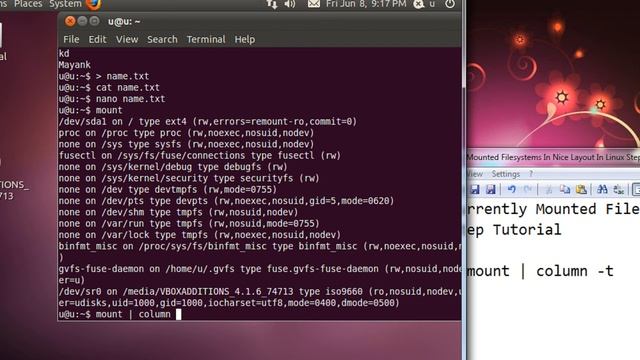Maximize the u@u terminal window
The width and height of the screenshot is (640, 360).
[94, 21]
